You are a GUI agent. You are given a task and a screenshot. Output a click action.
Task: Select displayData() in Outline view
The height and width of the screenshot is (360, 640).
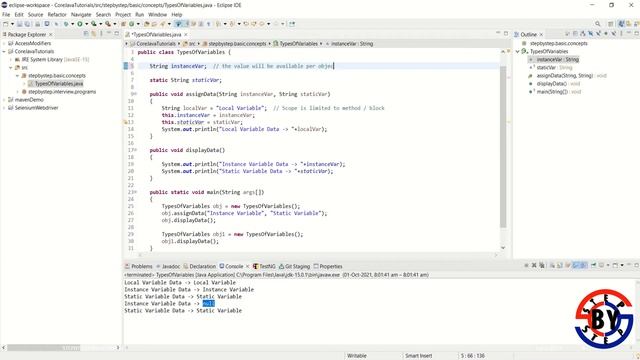pos(551,84)
